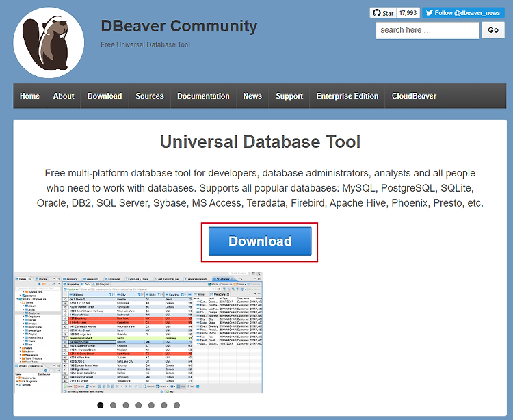The image size is (513, 420).
Task: Open the Support menu item
Action: coord(289,96)
